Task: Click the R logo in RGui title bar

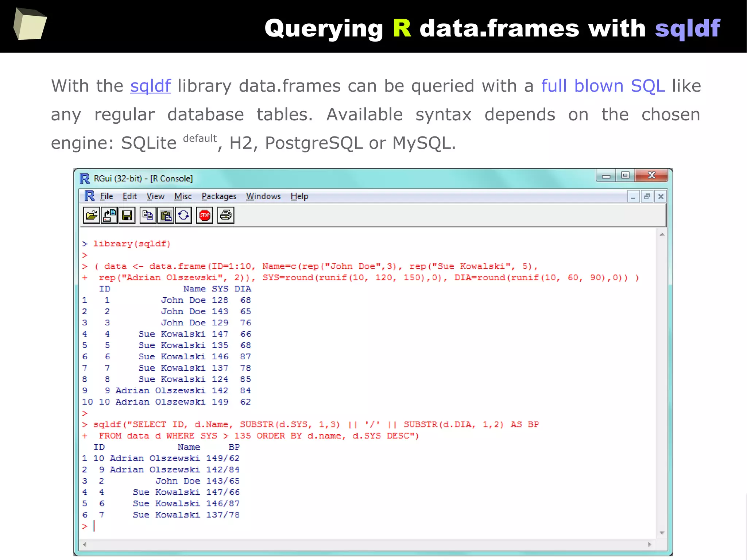Action: tap(85, 178)
